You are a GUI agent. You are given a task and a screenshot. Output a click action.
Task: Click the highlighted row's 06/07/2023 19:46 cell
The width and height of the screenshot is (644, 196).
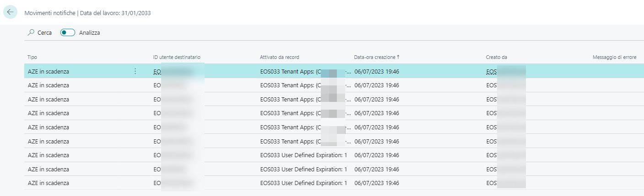[377, 72]
